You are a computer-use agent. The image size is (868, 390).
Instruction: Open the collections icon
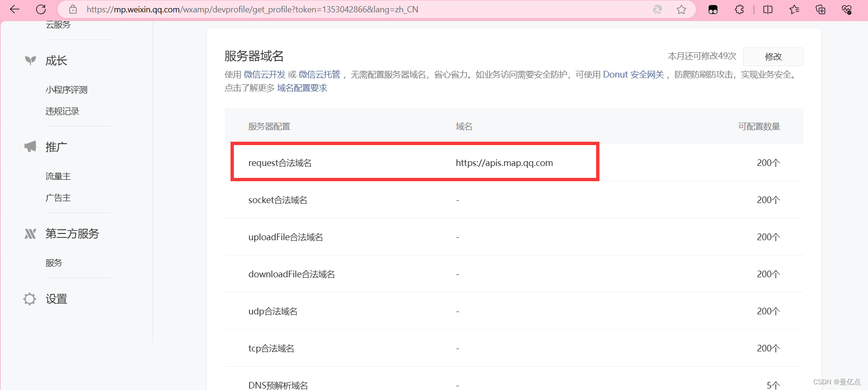pyautogui.click(x=820, y=10)
